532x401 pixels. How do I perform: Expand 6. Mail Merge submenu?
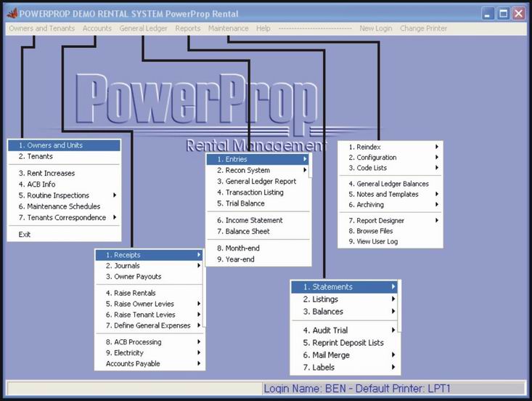click(344, 355)
